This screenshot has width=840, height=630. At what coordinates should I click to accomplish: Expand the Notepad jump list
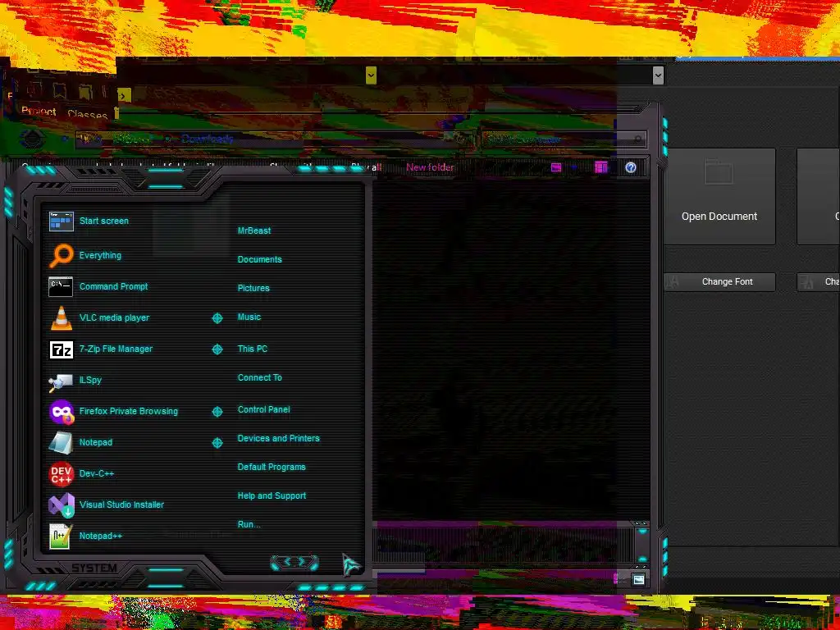tap(217, 442)
